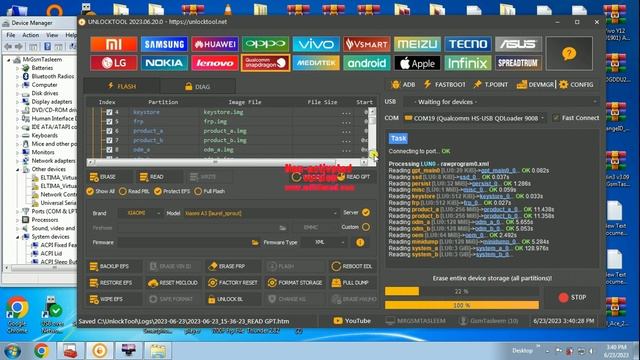Select the OPPO brand tile
Screen dimensions: 640x360
pyautogui.click(x=265, y=44)
